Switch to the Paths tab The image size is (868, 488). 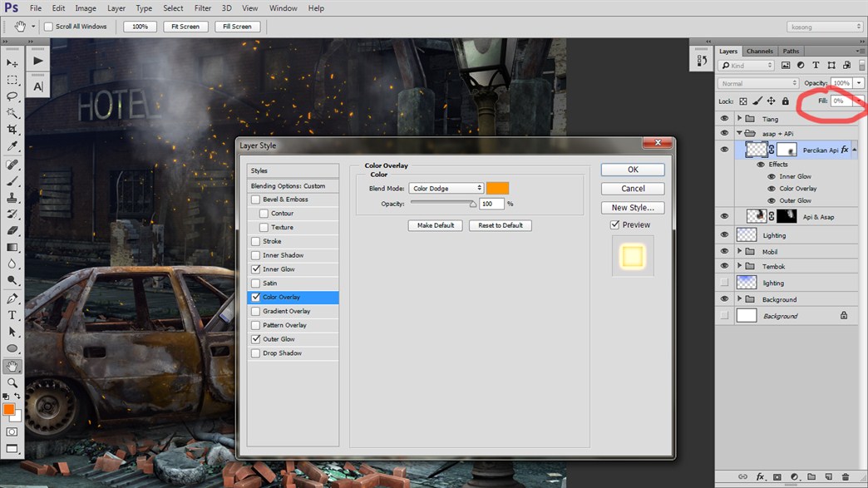click(x=791, y=51)
